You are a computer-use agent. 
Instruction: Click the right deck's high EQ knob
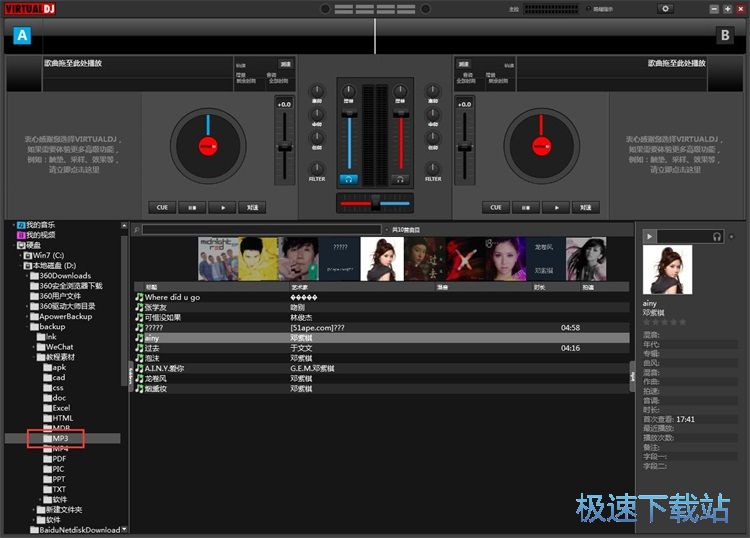pyautogui.click(x=433, y=91)
